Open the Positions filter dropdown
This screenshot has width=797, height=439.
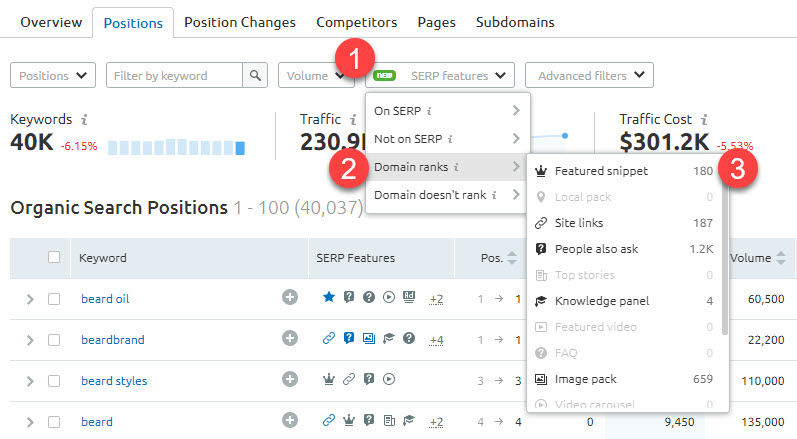tap(53, 75)
